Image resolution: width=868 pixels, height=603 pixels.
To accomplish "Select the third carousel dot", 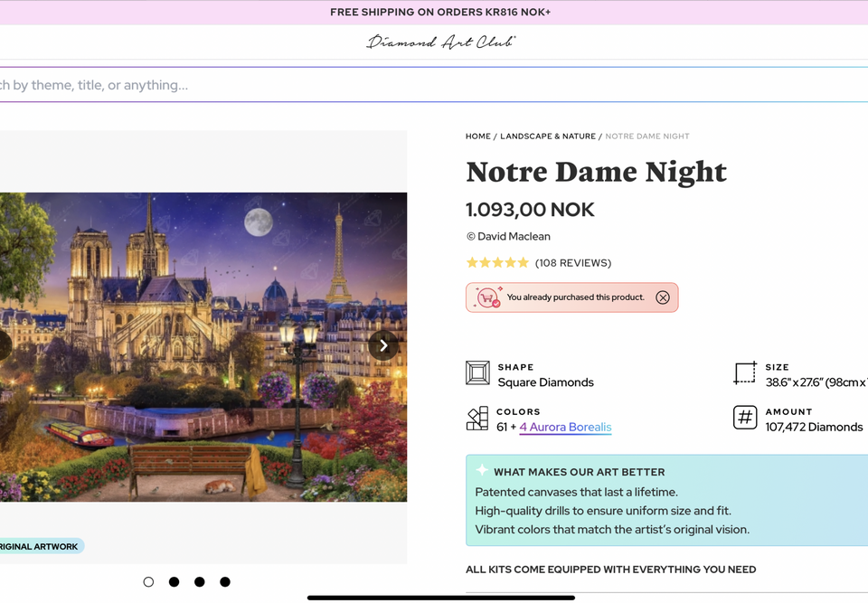I will pyautogui.click(x=199, y=582).
